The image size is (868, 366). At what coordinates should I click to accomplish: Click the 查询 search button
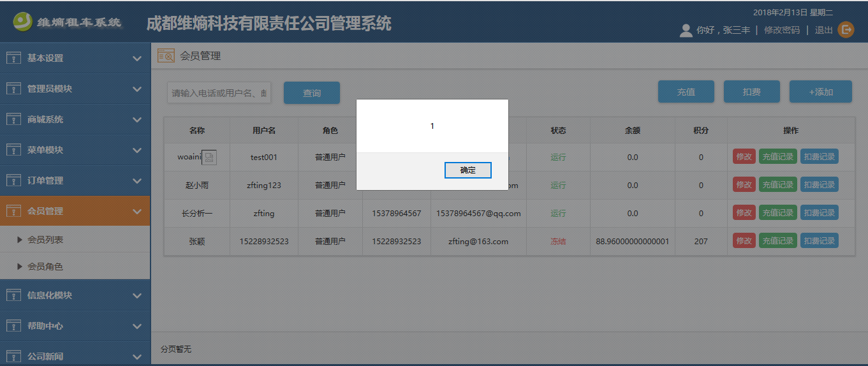tap(312, 92)
